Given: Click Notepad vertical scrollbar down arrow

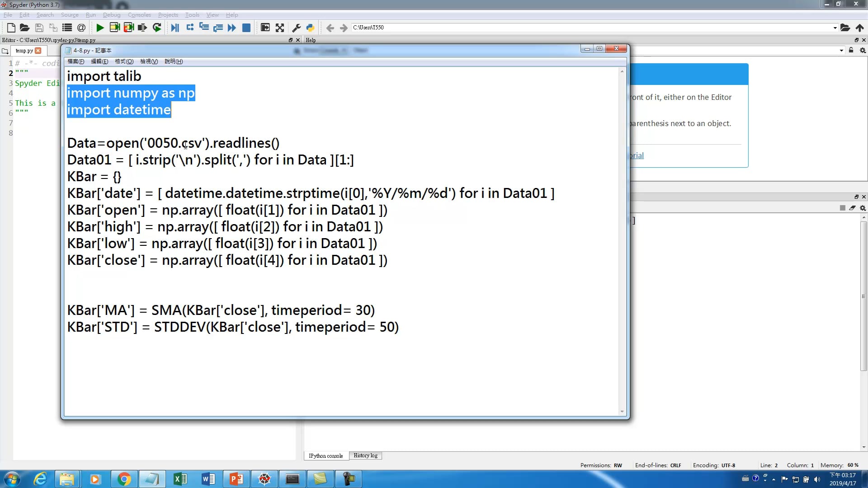Looking at the screenshot, I should [x=622, y=411].
